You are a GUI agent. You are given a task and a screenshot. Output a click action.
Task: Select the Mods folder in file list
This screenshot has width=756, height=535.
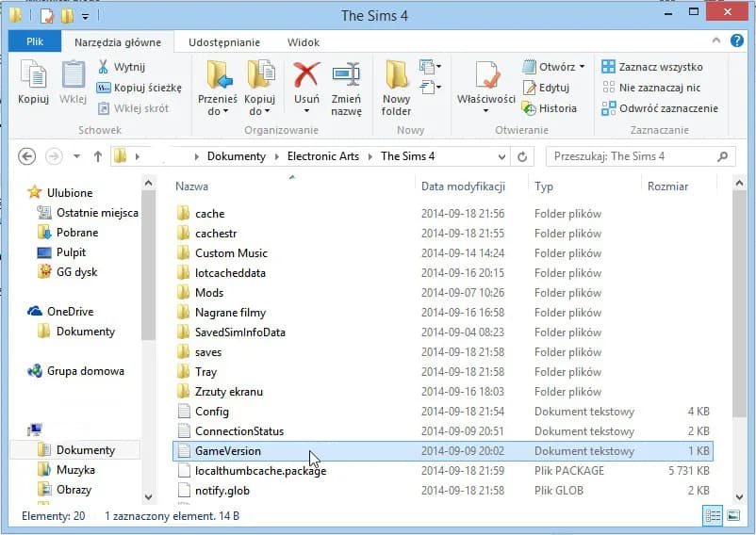pyautogui.click(x=209, y=293)
